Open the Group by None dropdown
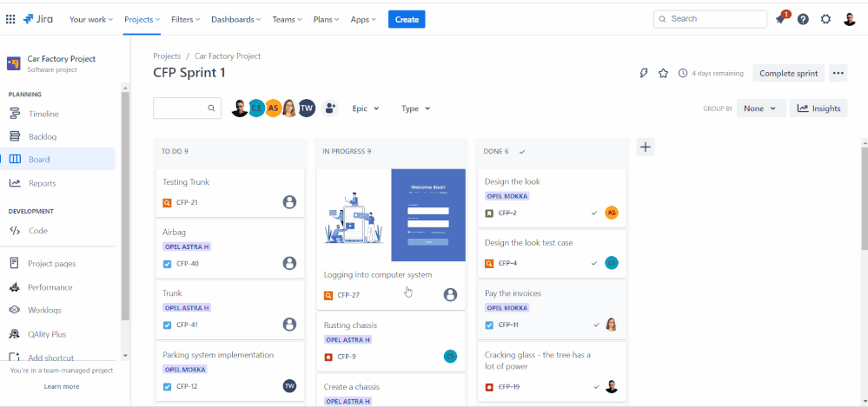This screenshot has height=407, width=868. [x=761, y=108]
